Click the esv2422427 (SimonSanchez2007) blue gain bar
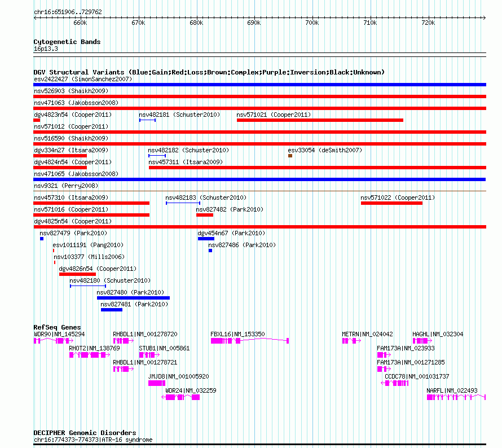The width and height of the screenshot is (502, 448). [x=259, y=85]
